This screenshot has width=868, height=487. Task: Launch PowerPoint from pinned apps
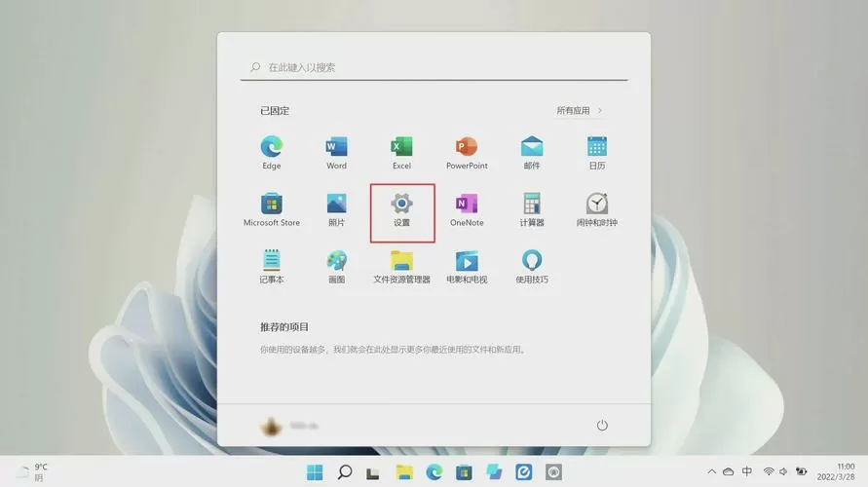467,153
